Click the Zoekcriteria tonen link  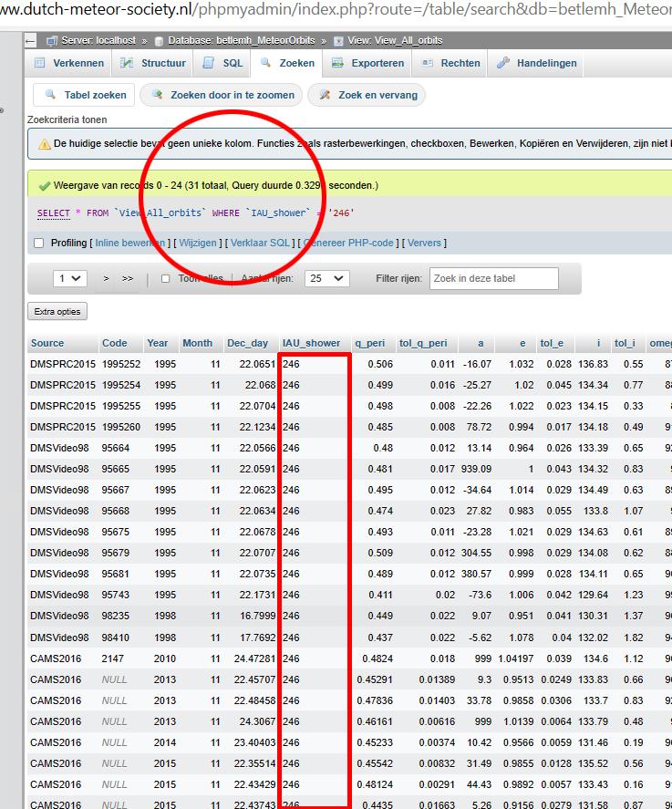point(67,119)
